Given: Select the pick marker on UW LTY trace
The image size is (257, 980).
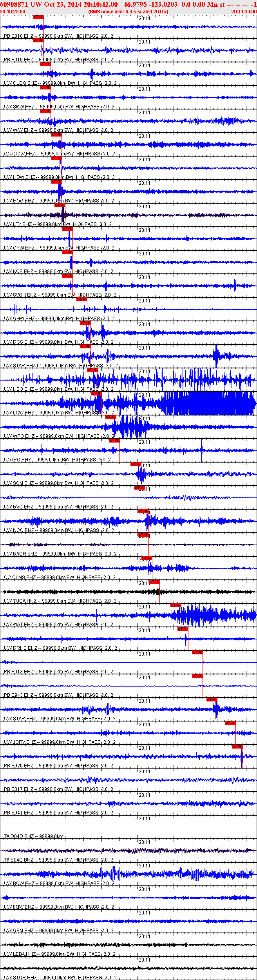Looking at the screenshot, I should (x=60, y=205).
